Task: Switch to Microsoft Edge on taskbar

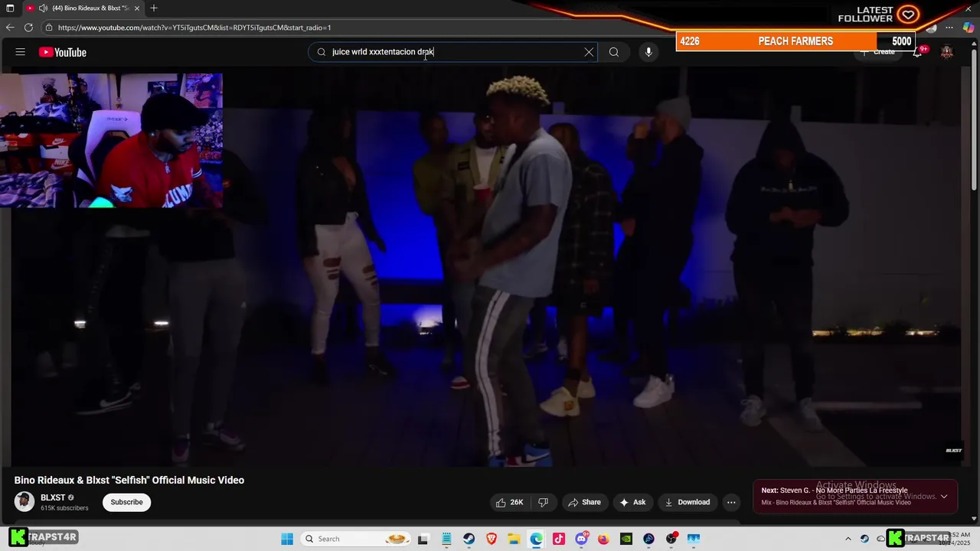Action: pos(537,539)
